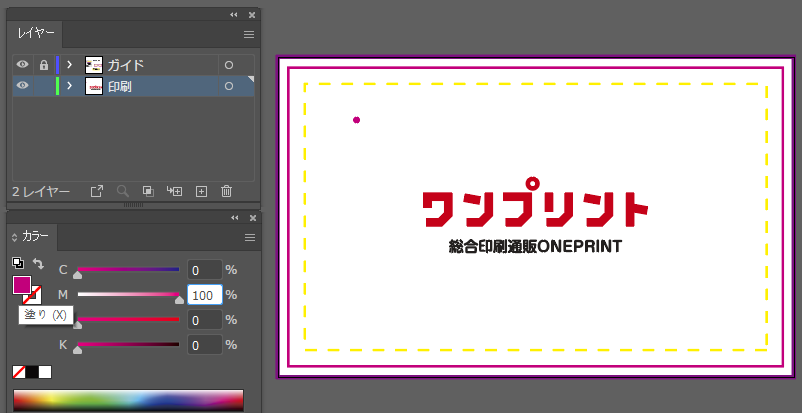This screenshot has width=802, height=413.
Task: Expand the ガイド layer contents
Action: pyautogui.click(x=70, y=64)
